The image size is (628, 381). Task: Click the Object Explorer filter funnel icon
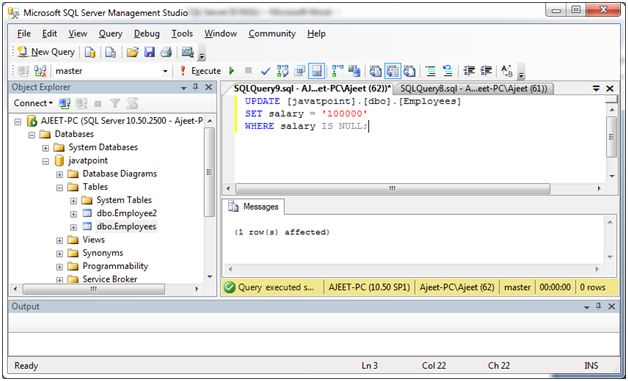click(x=115, y=103)
